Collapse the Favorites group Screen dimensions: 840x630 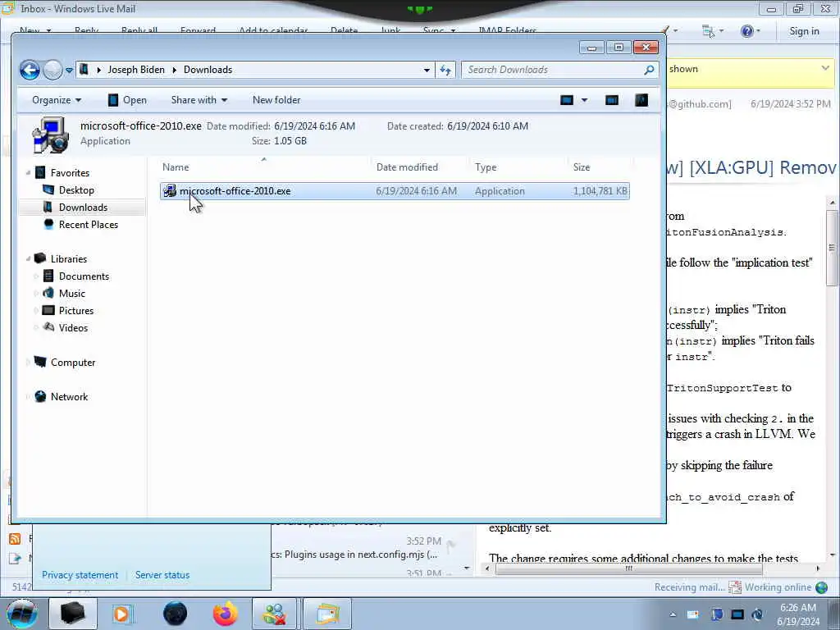tap(28, 173)
